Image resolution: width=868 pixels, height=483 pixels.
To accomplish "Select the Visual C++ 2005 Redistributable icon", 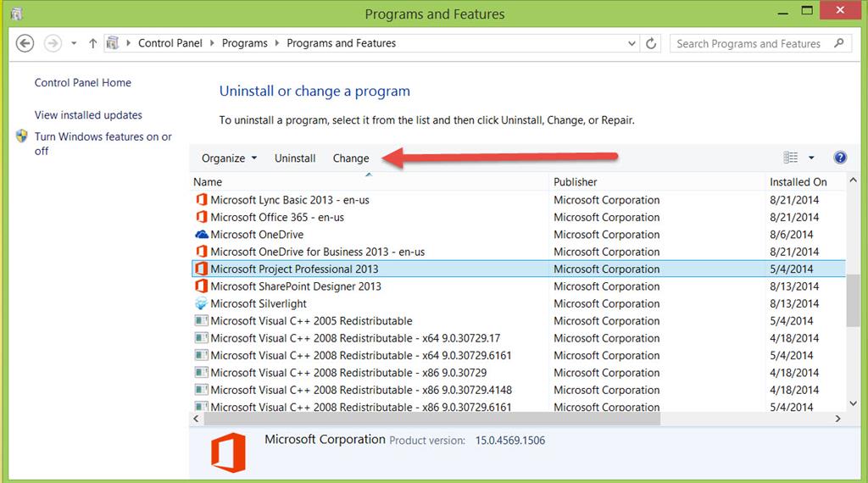I will tap(202, 321).
